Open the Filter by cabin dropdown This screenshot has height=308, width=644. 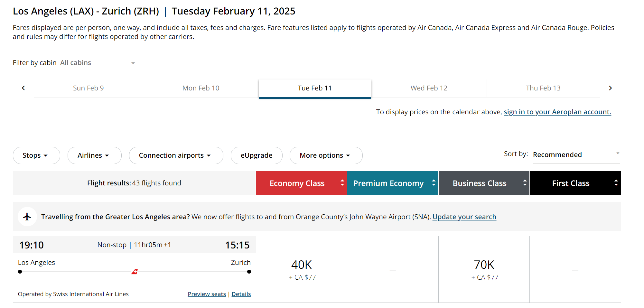click(97, 63)
